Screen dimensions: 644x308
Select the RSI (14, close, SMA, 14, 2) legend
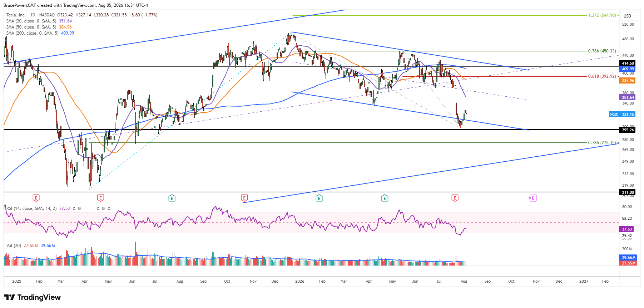point(38,208)
